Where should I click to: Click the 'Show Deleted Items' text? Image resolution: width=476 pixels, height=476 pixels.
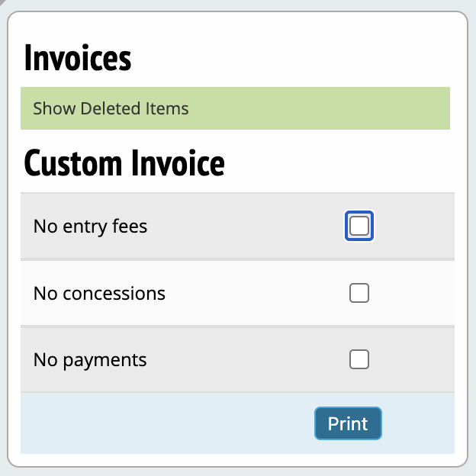[x=111, y=108]
